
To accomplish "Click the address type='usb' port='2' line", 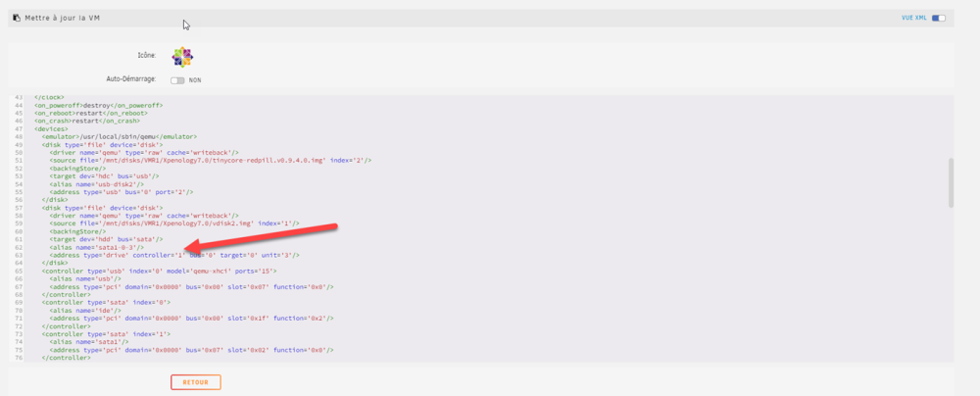I will pos(122,192).
